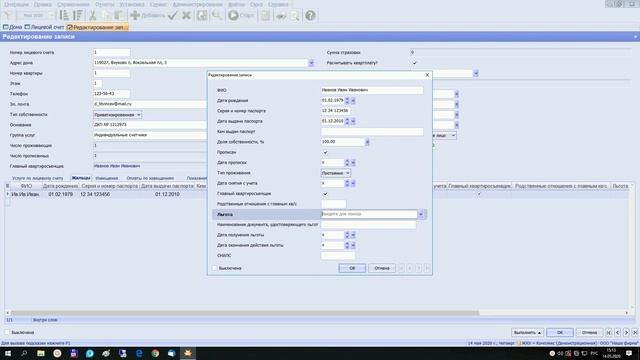The height and width of the screenshot is (360, 640).
Task: Click the X delete icon in toolbar
Action: click(186, 16)
